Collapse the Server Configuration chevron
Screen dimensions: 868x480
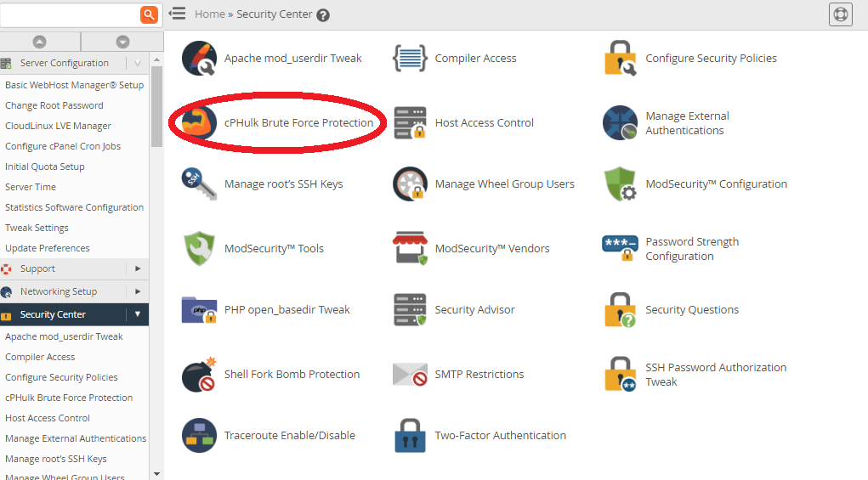click(x=137, y=63)
